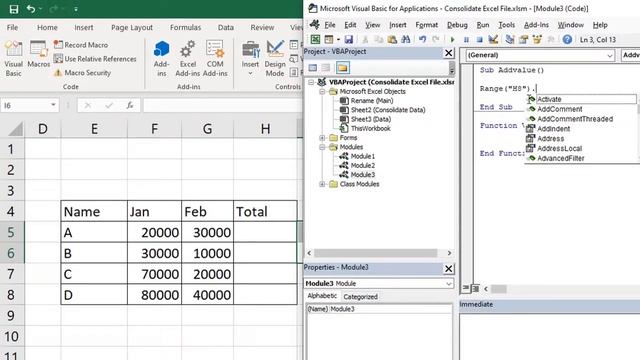Open Object Browser toolbar icon
Screen dimensions: 640x360
coord(537,39)
